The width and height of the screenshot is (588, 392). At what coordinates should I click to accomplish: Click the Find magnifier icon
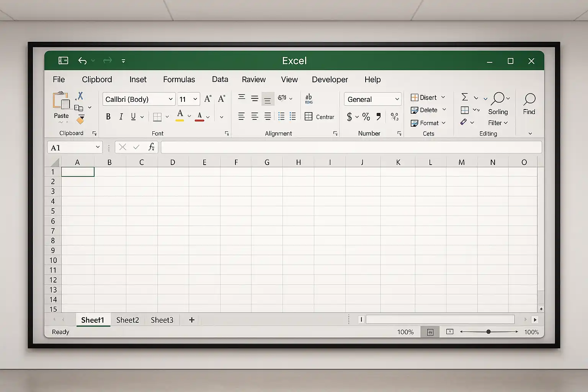point(529,100)
